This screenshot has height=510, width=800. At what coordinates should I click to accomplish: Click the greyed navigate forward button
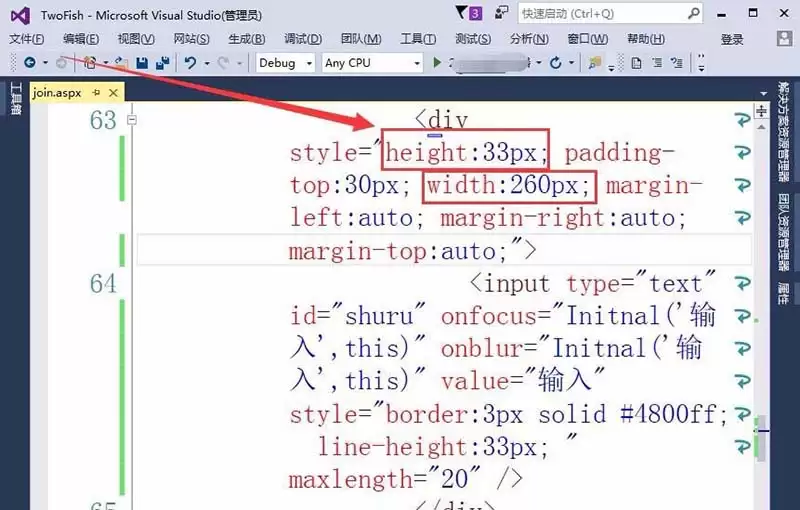[x=61, y=63]
